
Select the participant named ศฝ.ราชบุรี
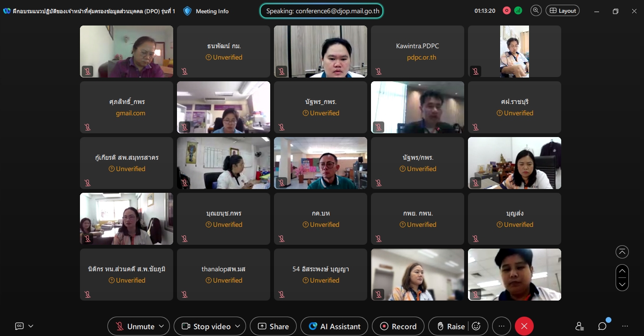point(515,102)
